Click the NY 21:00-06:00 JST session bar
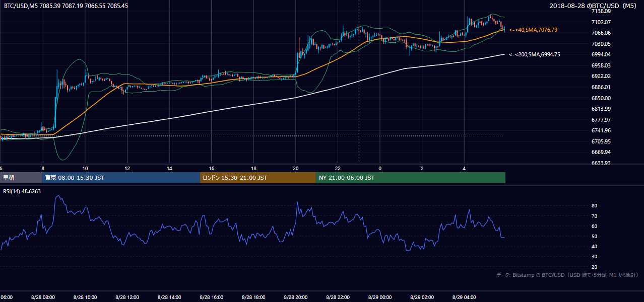This screenshot has height=302, width=644. coord(411,178)
